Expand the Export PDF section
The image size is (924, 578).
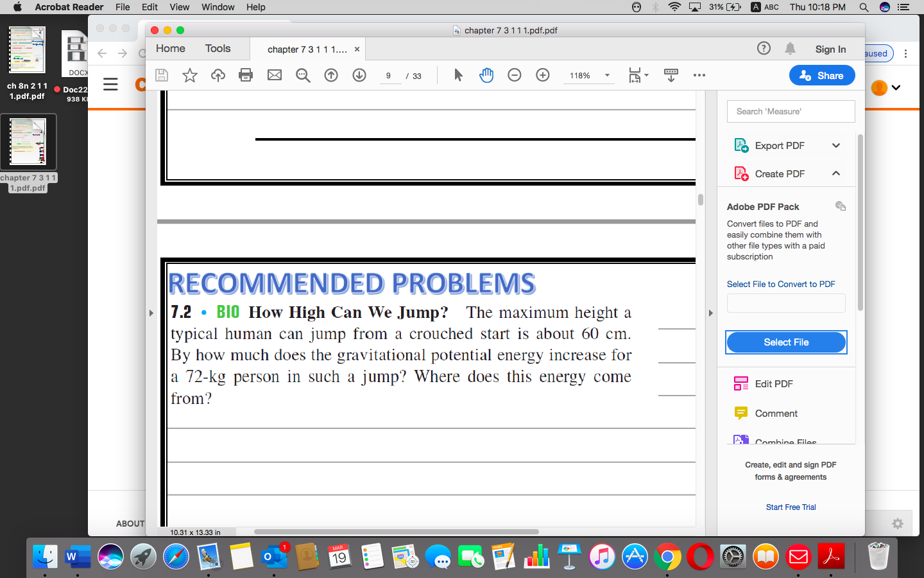[x=836, y=145]
